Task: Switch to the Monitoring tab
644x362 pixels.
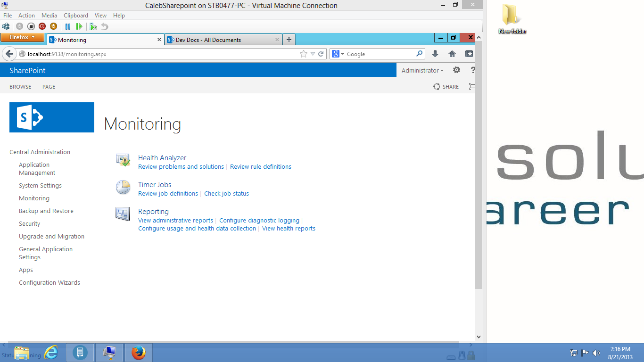Action: tap(105, 40)
